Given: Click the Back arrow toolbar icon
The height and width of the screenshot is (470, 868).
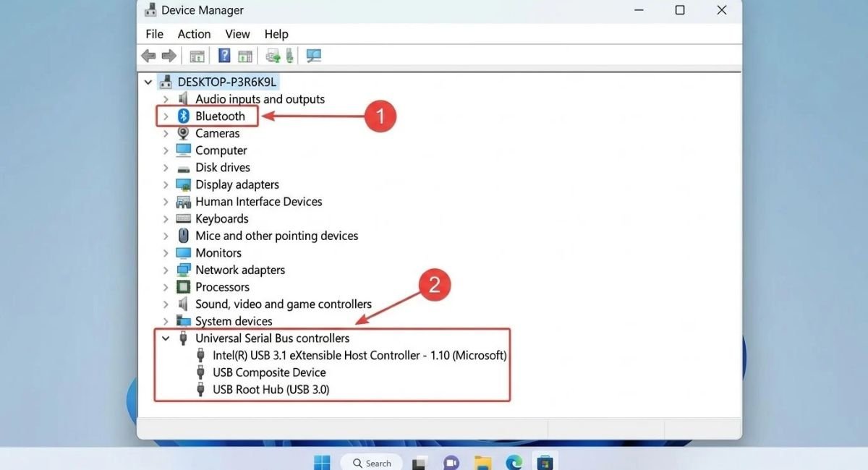Looking at the screenshot, I should tap(148, 56).
